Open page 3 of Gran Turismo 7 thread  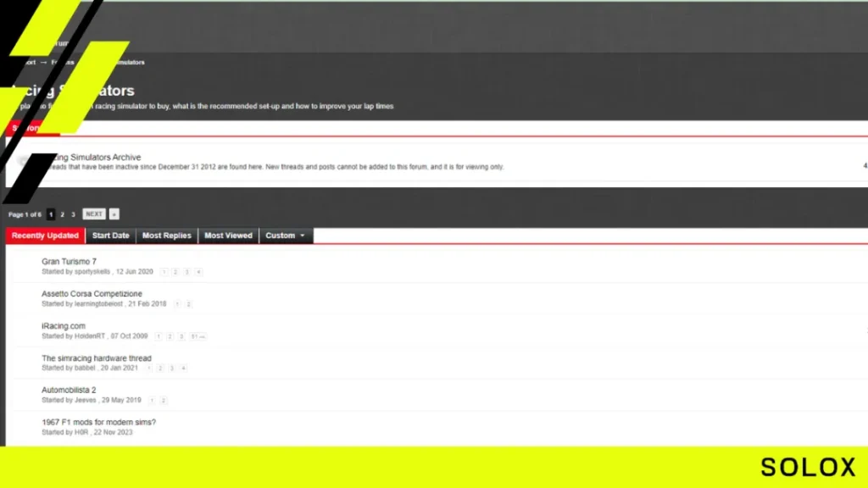[x=186, y=272]
